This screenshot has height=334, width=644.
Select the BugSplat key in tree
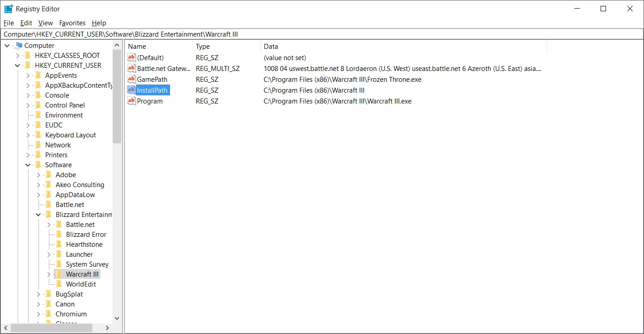[69, 294]
